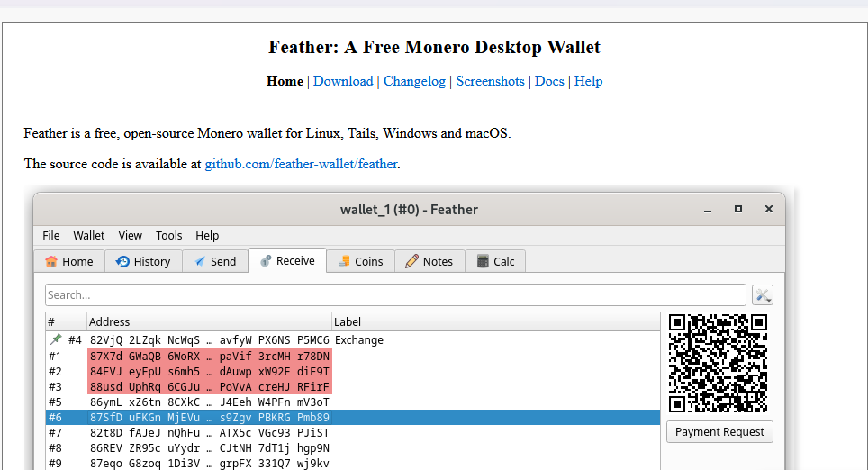
Task: Select highlighted row #6 starting 87SfD
Action: pyautogui.click(x=353, y=418)
